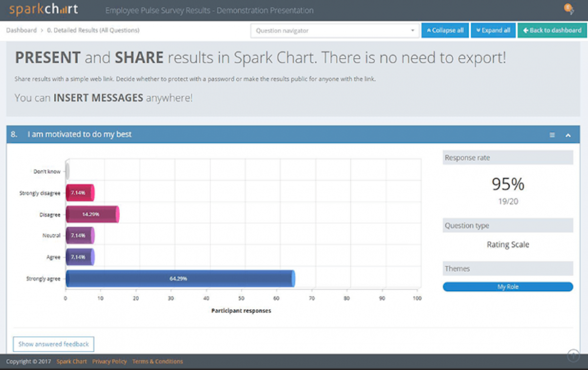
Task: Click the blue My Role theme pill
Action: [x=507, y=286]
